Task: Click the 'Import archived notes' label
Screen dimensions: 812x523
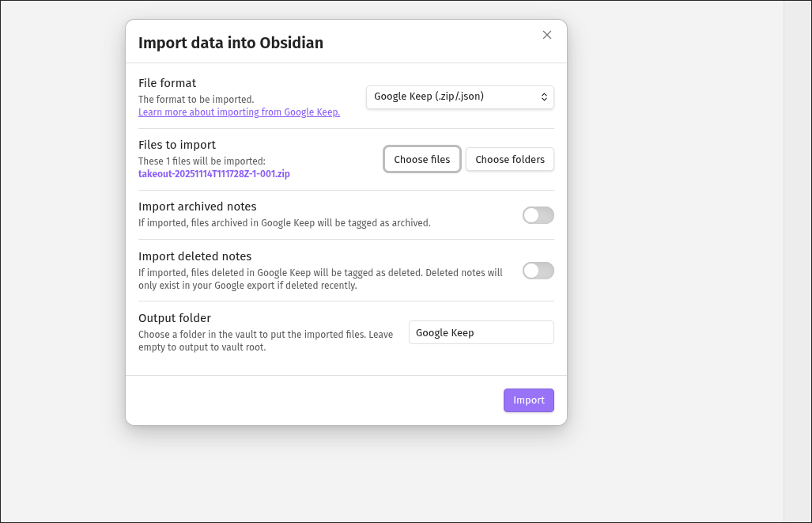Action: click(198, 207)
